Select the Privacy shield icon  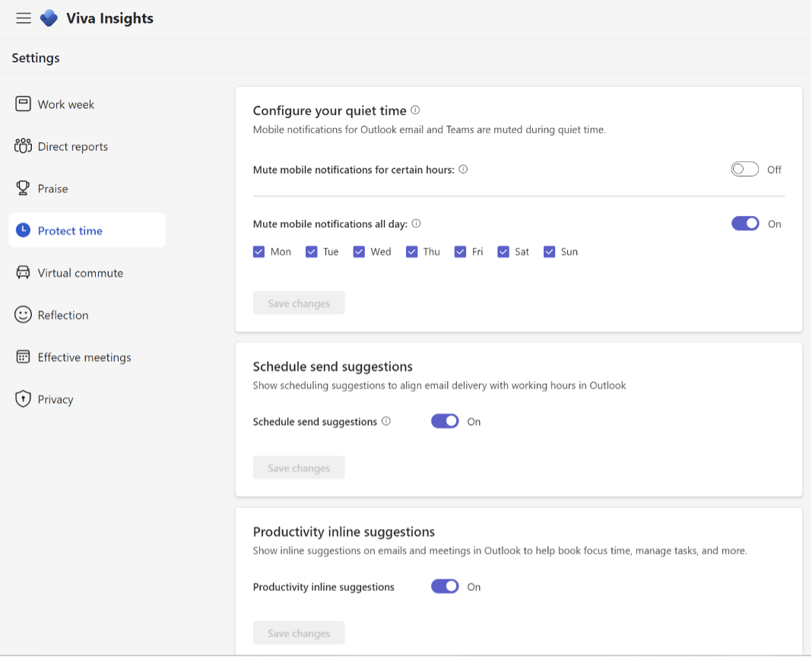[x=23, y=398]
